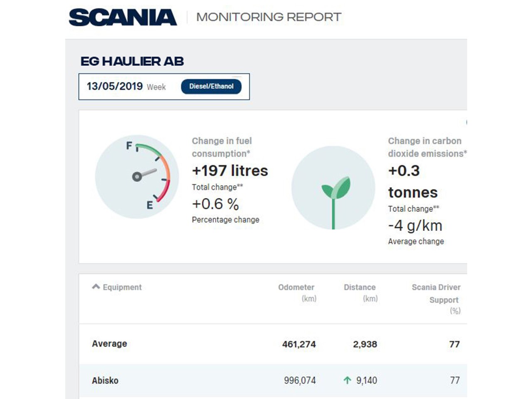This screenshot has height=399, width=532.
Task: Open the Abisko equipment row
Action: (105, 380)
